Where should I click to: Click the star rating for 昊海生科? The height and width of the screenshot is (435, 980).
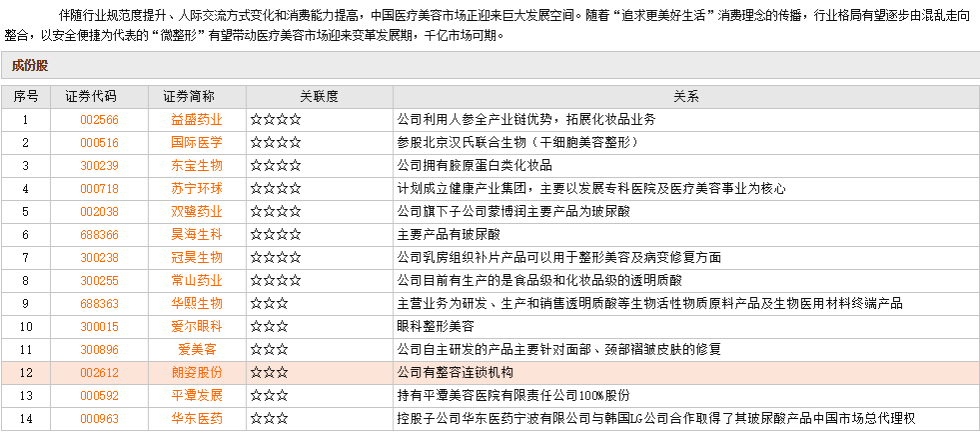[276, 235]
